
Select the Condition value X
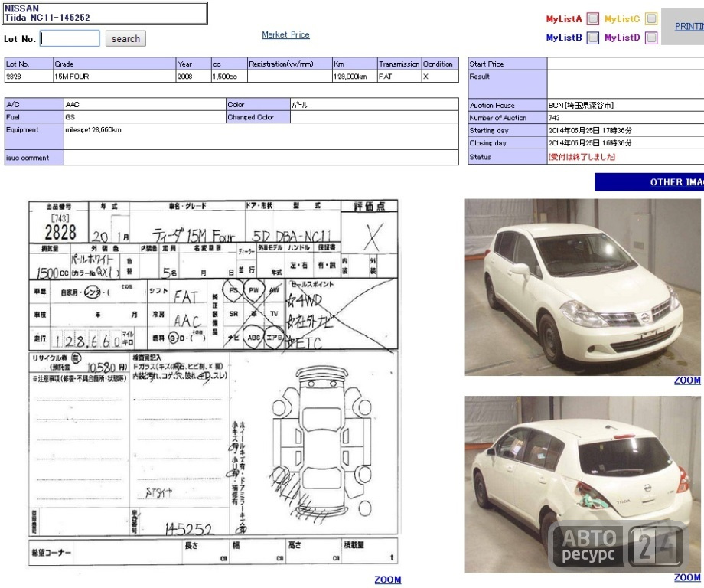coord(440,77)
